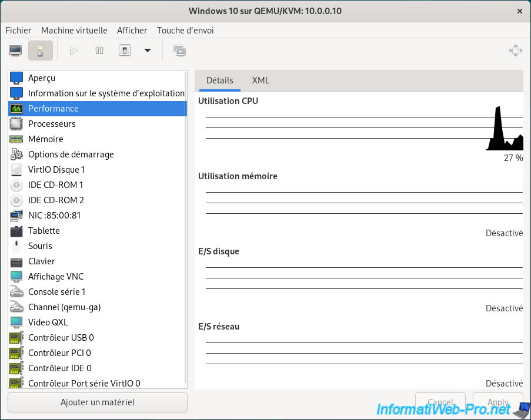Start the virtual machine with play button
Image resolution: width=531 pixels, height=420 pixels.
click(x=74, y=51)
